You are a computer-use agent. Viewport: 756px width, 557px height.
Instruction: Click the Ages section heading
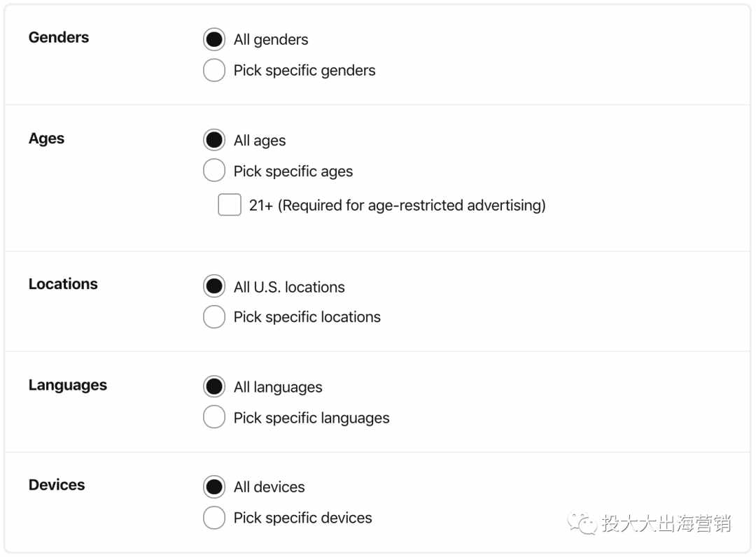click(x=46, y=139)
